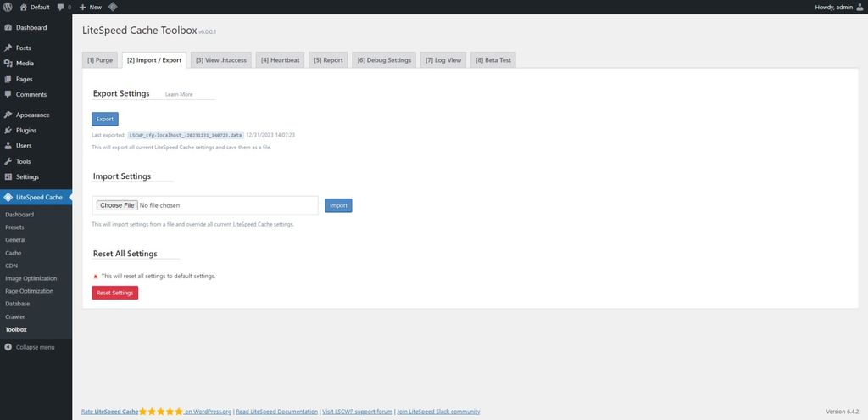Image resolution: width=868 pixels, height=420 pixels.
Task: Switch to [6] Debug Settings tab
Action: [384, 60]
